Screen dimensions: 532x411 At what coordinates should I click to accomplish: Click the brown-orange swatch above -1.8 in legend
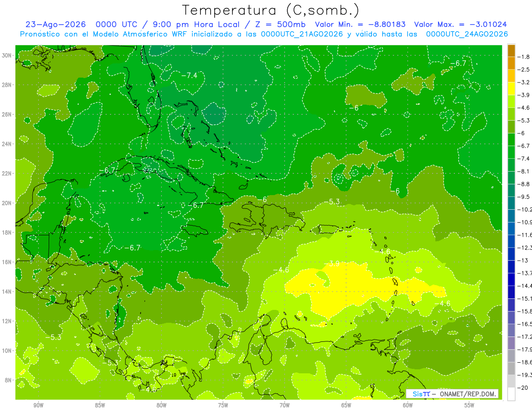click(511, 51)
